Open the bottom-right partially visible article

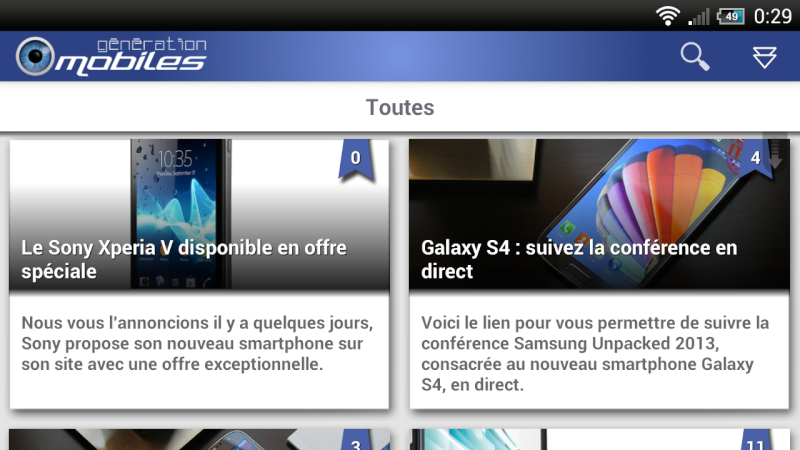tap(599, 439)
